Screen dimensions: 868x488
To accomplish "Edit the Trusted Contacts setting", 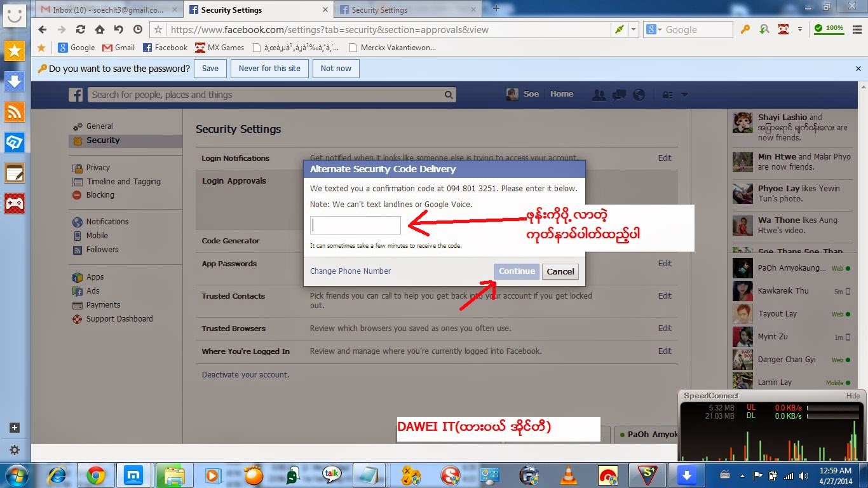I will 665,295.
